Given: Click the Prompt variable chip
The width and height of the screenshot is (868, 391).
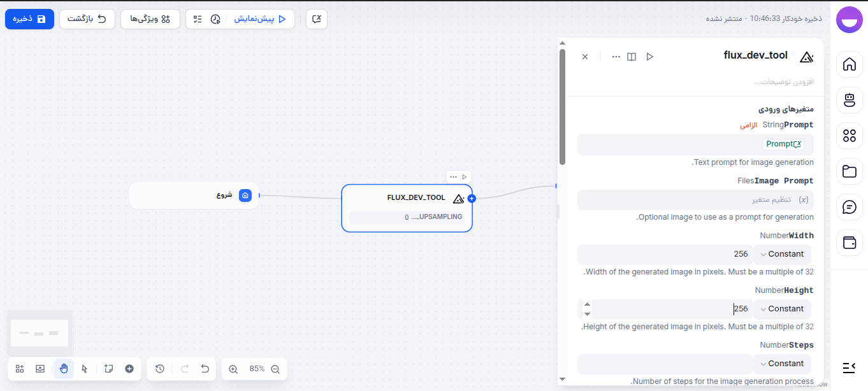Looking at the screenshot, I should [783, 143].
